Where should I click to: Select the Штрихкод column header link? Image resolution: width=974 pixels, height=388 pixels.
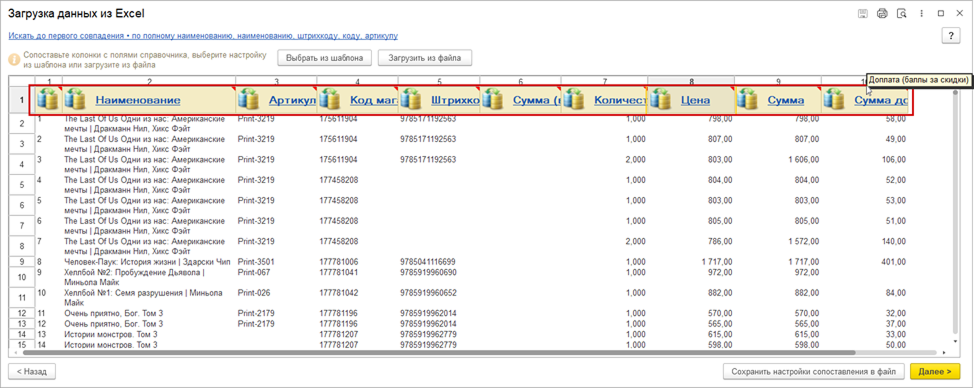point(455,100)
